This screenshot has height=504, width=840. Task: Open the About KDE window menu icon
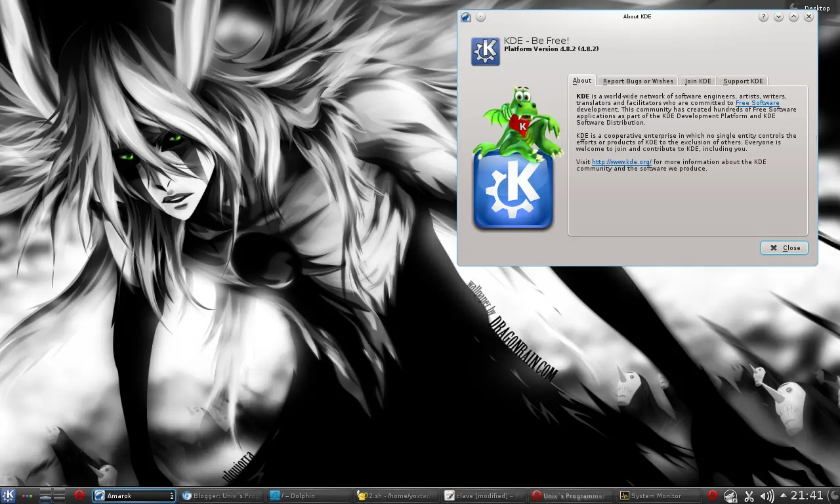(x=466, y=17)
